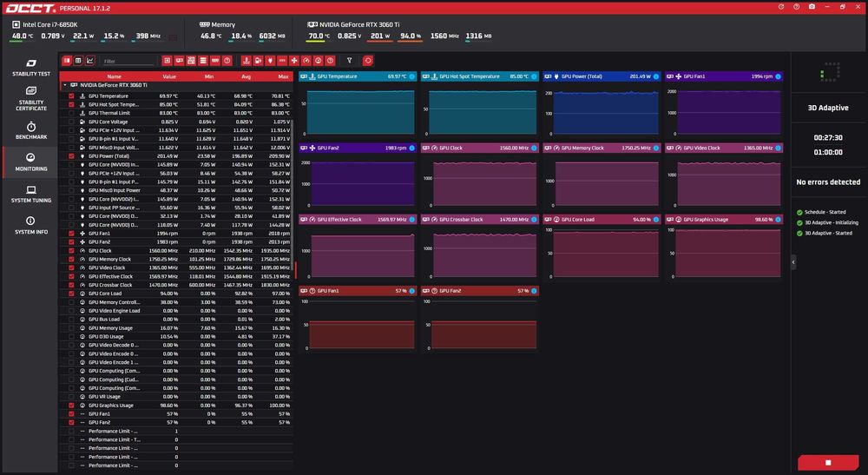This screenshot has height=475, width=868.
Task: Click the blue dot on GPU Temperature graph
Action: point(411,76)
